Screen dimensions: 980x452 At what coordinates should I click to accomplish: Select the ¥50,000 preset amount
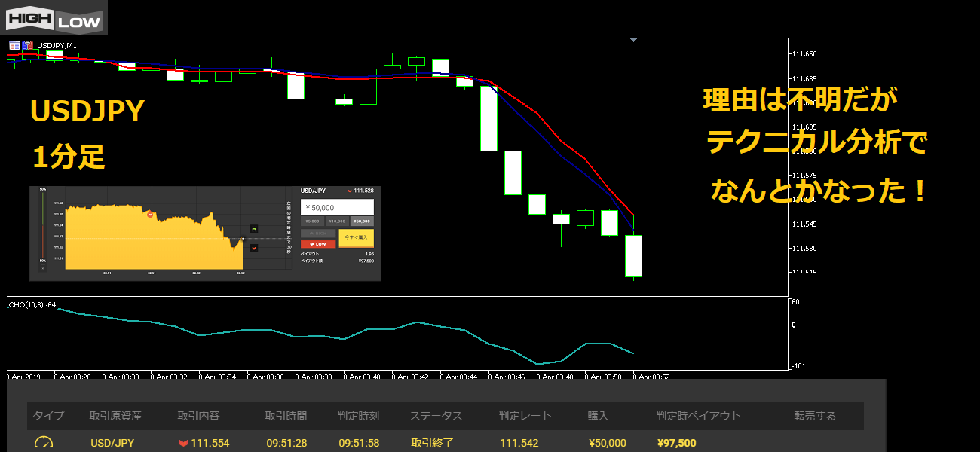coord(362,221)
